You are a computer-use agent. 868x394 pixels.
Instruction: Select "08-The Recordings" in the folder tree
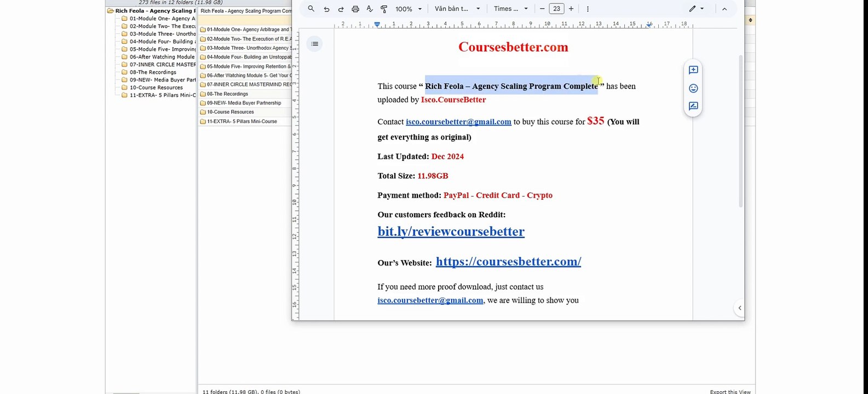tap(150, 72)
